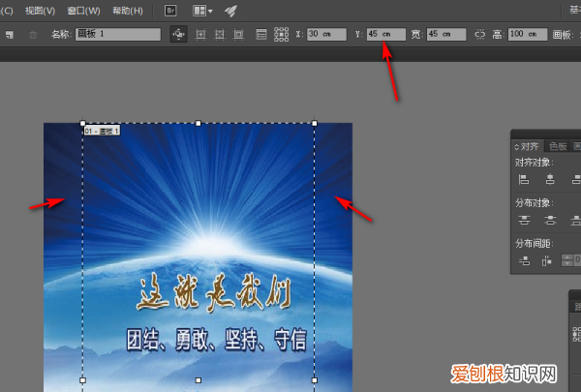This screenshot has width=581, height=392.
Task: Click the bottom-left artboard resize handle
Action: (x=82, y=380)
